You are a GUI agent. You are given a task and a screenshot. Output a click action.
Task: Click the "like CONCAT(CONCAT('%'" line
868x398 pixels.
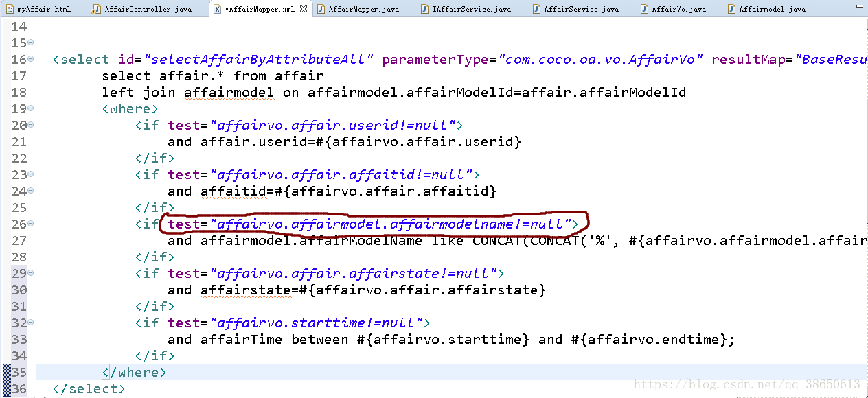point(517,241)
